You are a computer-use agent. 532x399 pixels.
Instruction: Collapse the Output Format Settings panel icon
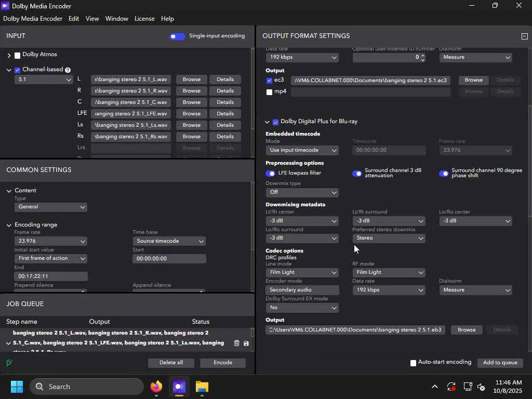coord(525,36)
